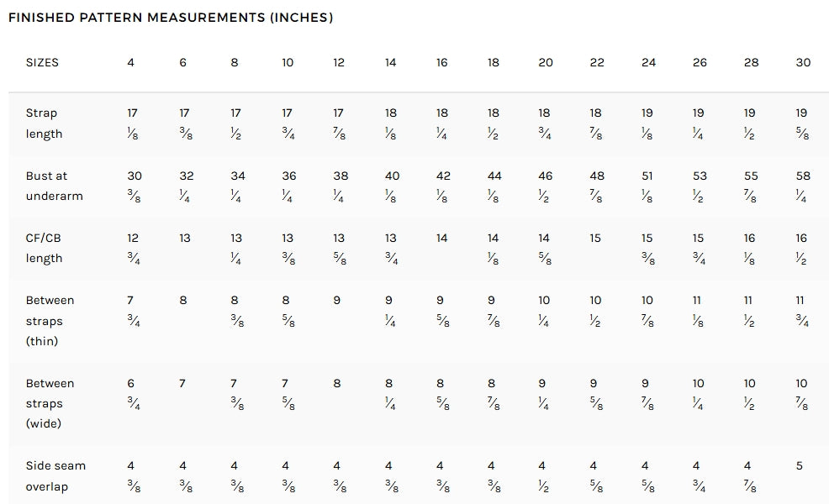This screenshot has height=504, width=829.
Task: Select the SIZES column header label
Action: coord(42,63)
